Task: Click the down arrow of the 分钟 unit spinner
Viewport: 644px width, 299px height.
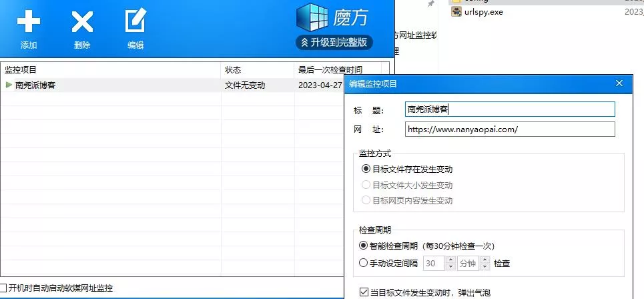Action: [485, 267]
